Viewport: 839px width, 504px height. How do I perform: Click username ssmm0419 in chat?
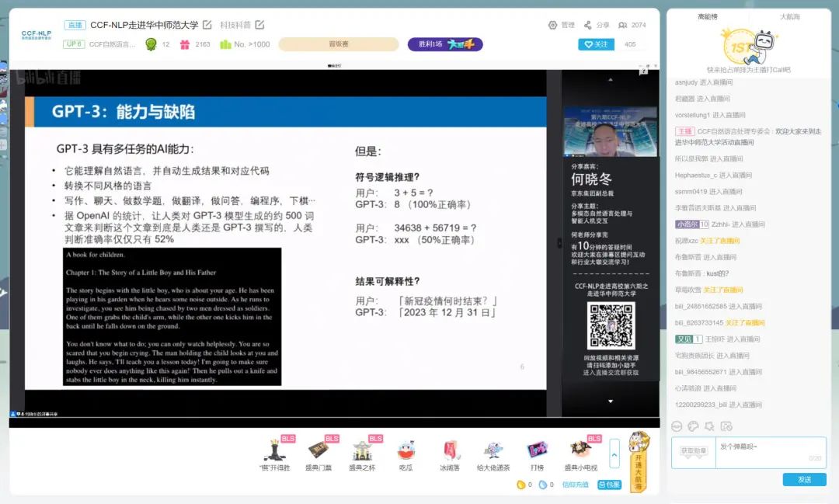(691, 192)
